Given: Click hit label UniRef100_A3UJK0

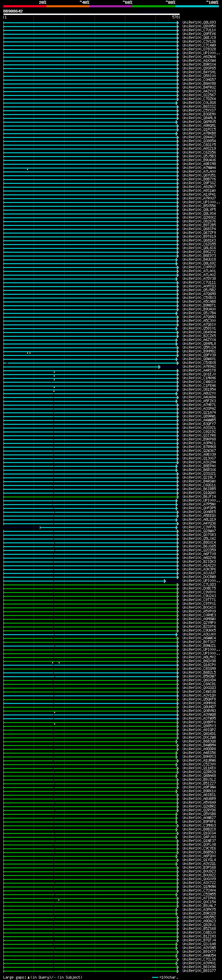Looking at the screenshot, I should click(199, 634).
